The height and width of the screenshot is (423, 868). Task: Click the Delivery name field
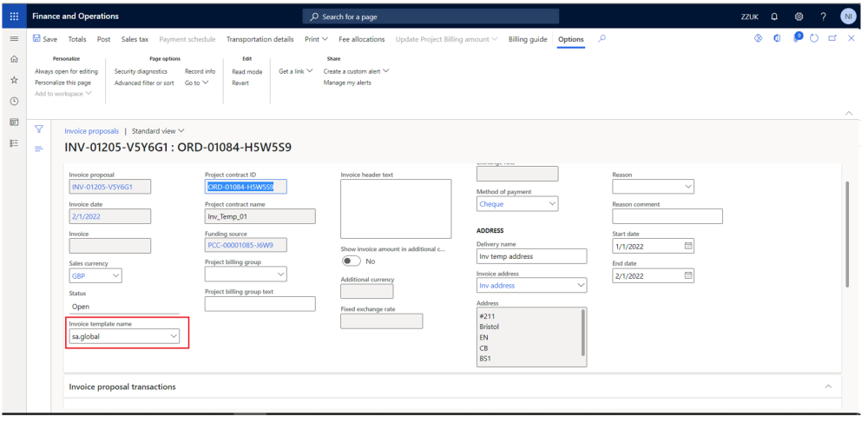click(531, 256)
